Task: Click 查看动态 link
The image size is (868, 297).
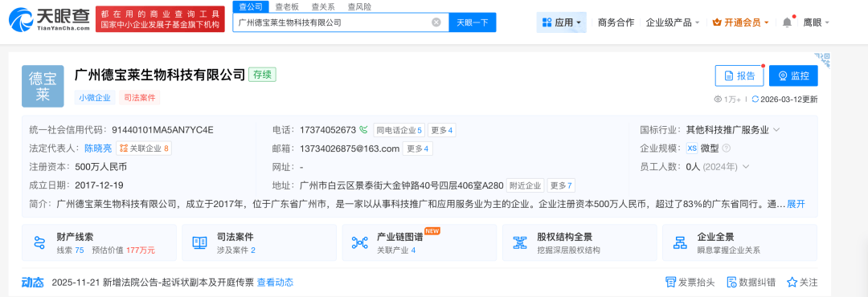Action: pyautogui.click(x=275, y=282)
